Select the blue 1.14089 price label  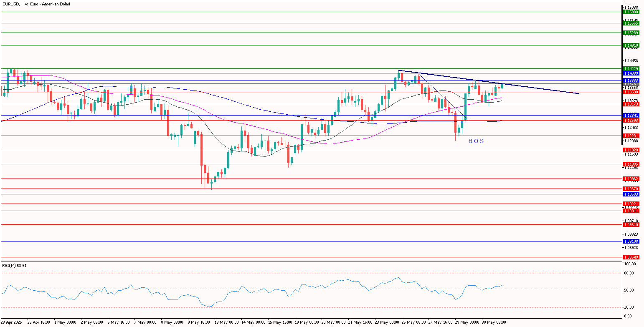631,73
